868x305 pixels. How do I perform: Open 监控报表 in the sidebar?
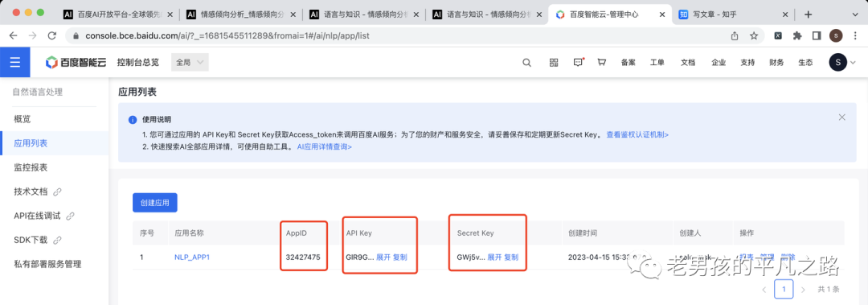point(31,167)
